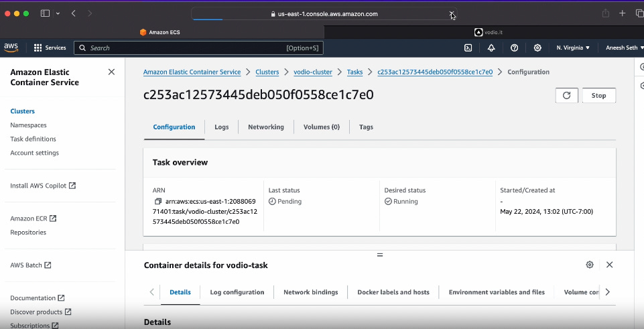
Task: Open the help question mark icon
Action: click(514, 48)
